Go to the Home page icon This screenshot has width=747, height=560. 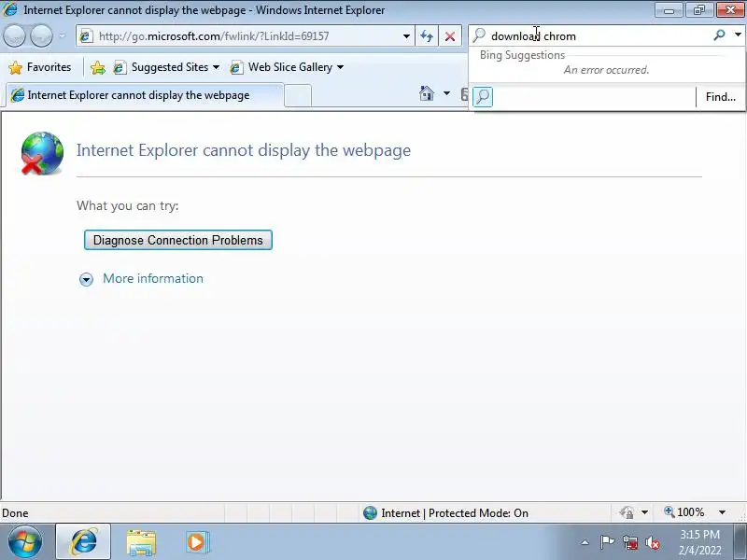point(427,93)
